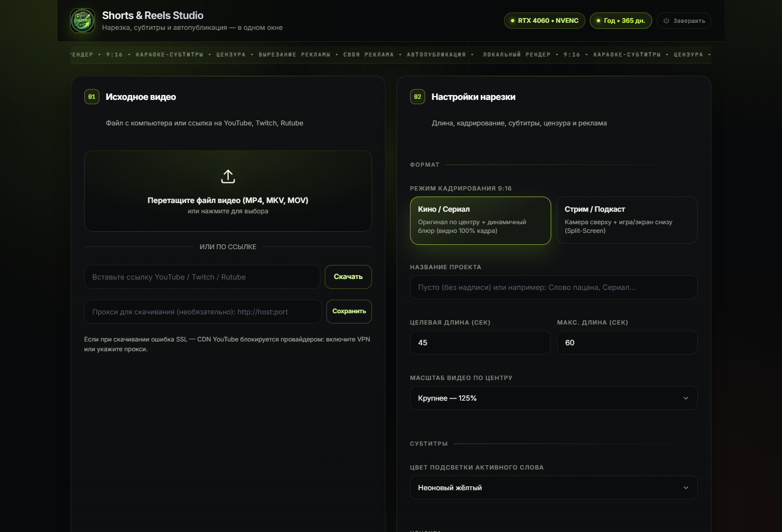
Task: Expand the Цвет подсветки активного слова dropdown
Action: click(x=554, y=487)
